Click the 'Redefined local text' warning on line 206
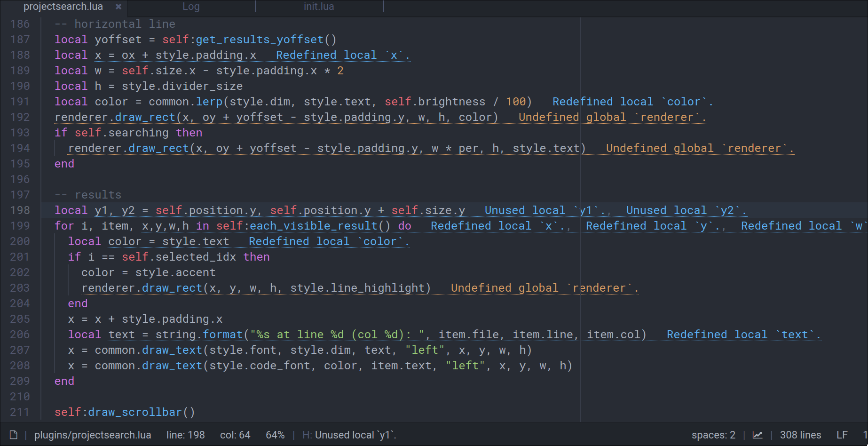 (x=743, y=334)
